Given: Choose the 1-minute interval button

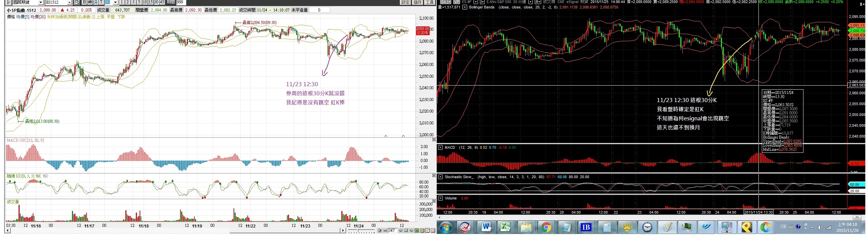Looking at the screenshot, I should click(x=122, y=2).
